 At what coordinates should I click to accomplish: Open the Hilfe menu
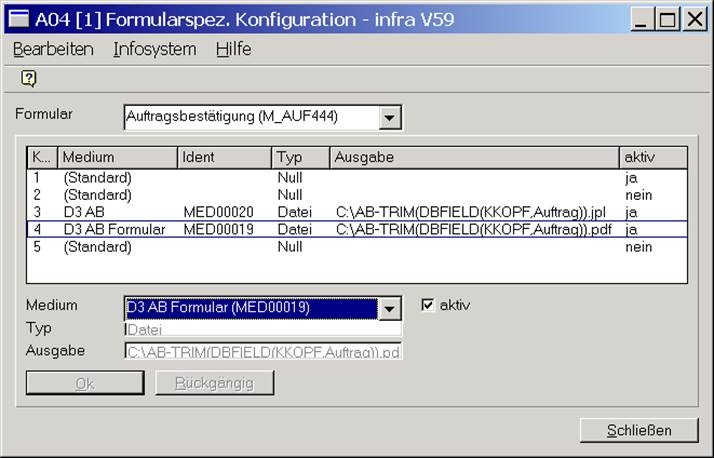click(233, 49)
